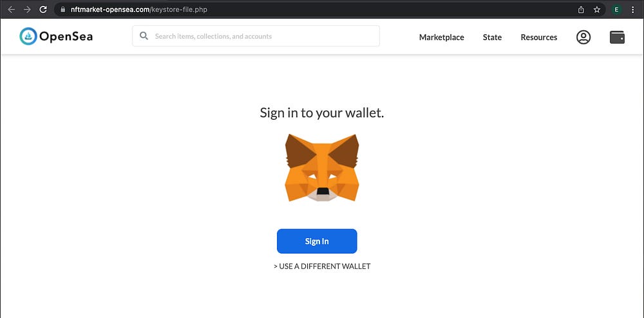Click the blue Sign In button

coord(317,241)
